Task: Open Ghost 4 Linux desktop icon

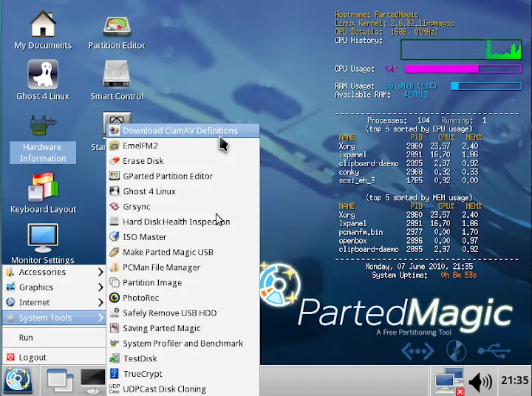Action: point(43,81)
